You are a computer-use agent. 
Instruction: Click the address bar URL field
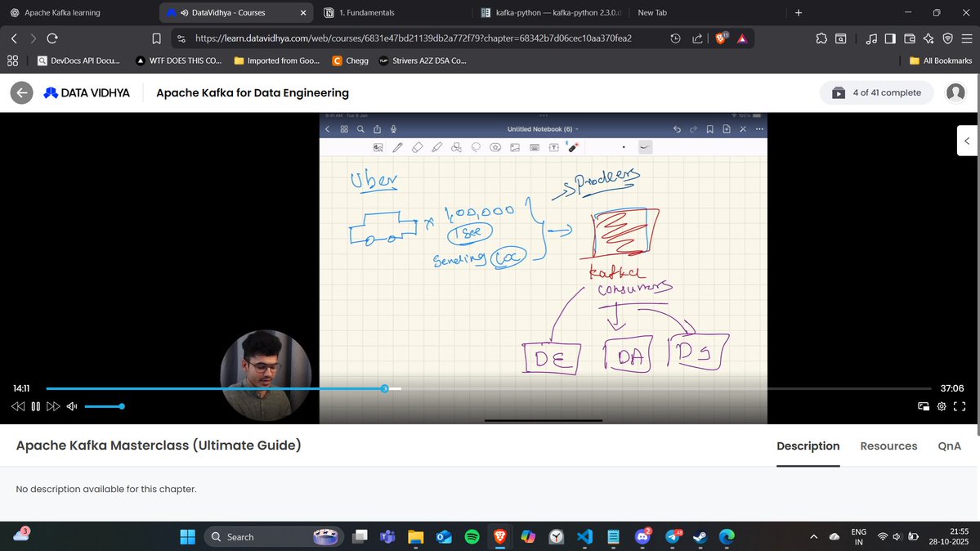tap(413, 38)
